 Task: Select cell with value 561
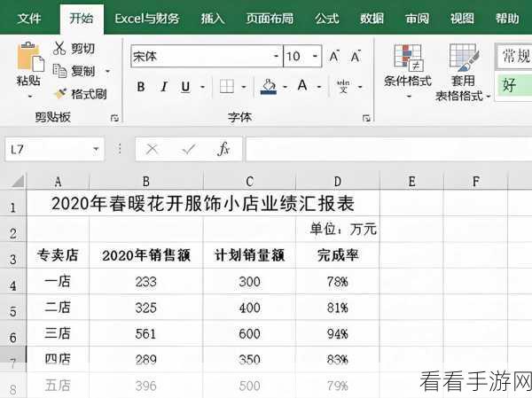click(x=146, y=334)
